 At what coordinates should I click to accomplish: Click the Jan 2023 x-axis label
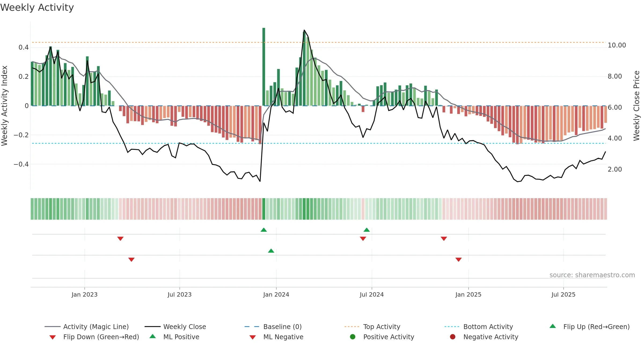coord(85,295)
